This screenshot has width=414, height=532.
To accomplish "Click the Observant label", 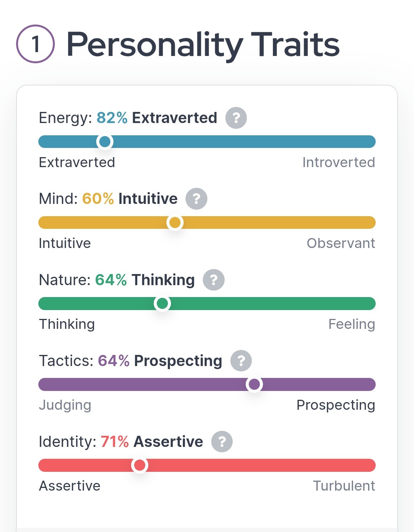I will [341, 243].
